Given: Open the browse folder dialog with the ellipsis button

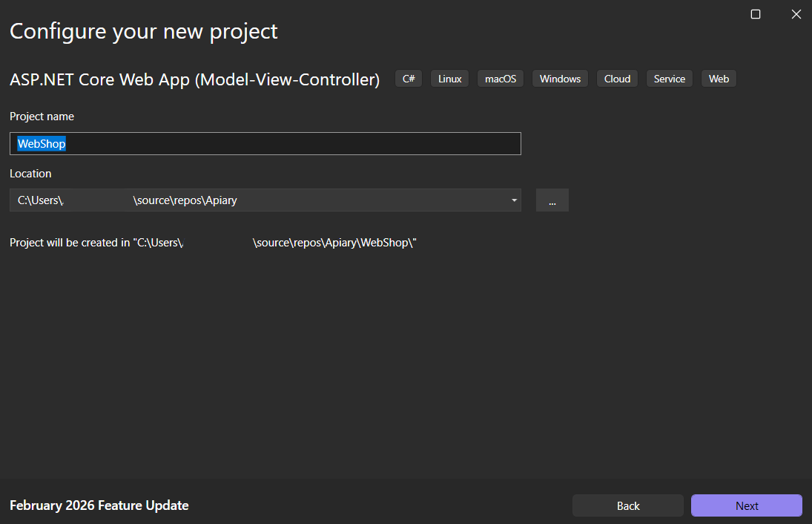Looking at the screenshot, I should pos(552,200).
